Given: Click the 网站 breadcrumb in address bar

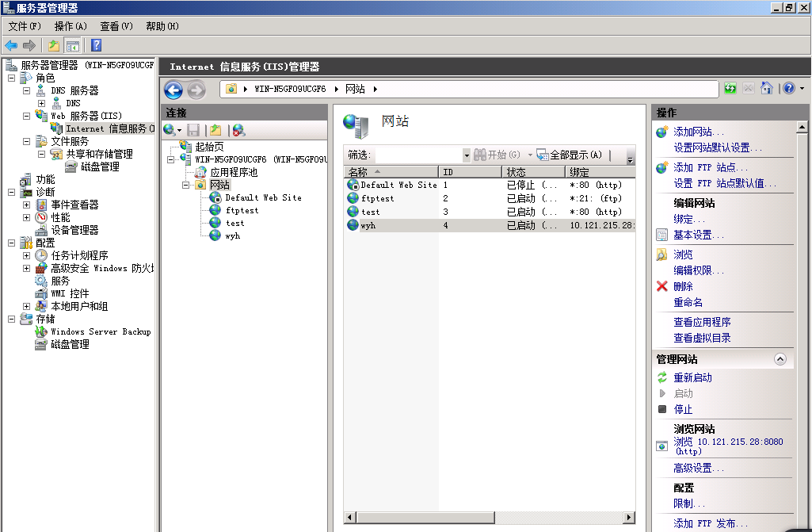Looking at the screenshot, I should click(355, 89).
